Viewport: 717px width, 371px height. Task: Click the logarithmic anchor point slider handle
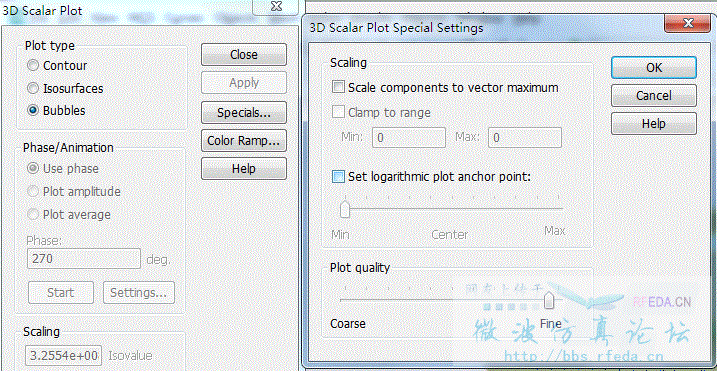[345, 209]
